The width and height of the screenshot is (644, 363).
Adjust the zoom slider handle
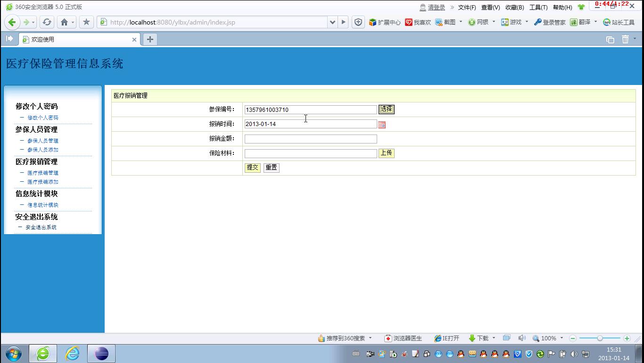click(x=600, y=338)
